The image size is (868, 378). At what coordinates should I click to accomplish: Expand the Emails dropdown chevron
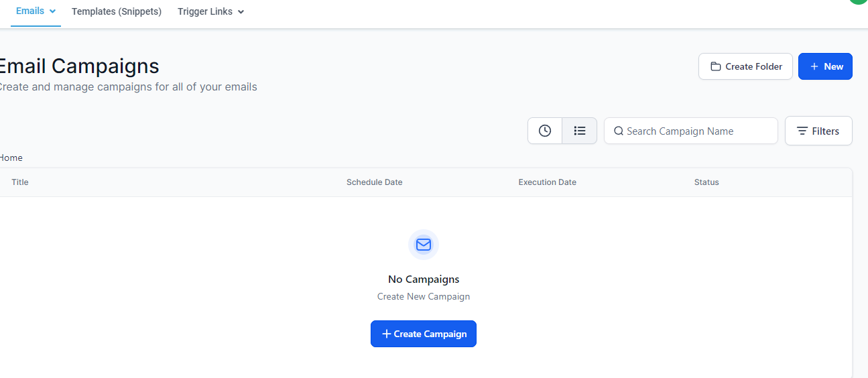pyautogui.click(x=52, y=11)
